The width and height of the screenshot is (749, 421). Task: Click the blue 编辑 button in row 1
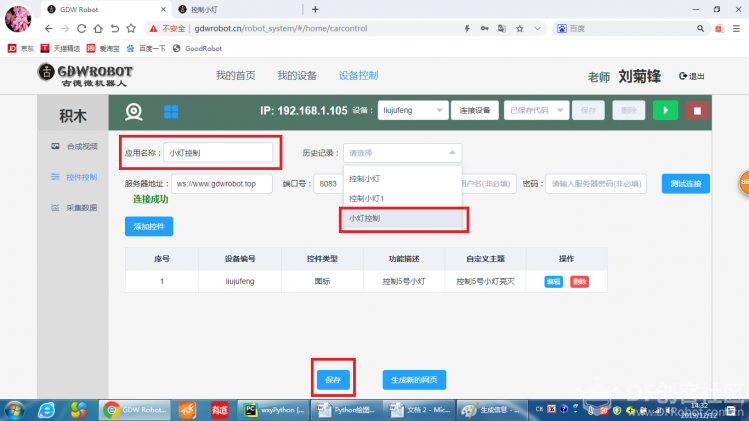554,281
